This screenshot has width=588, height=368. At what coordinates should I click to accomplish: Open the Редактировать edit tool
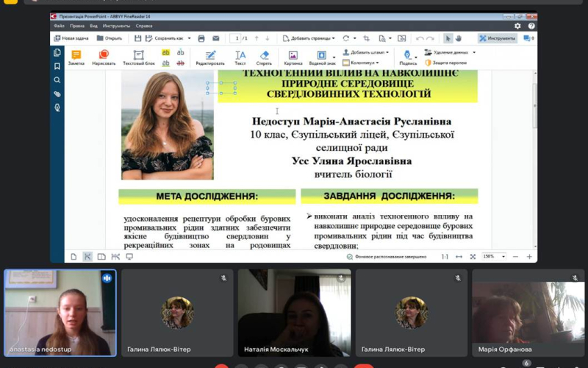(210, 57)
